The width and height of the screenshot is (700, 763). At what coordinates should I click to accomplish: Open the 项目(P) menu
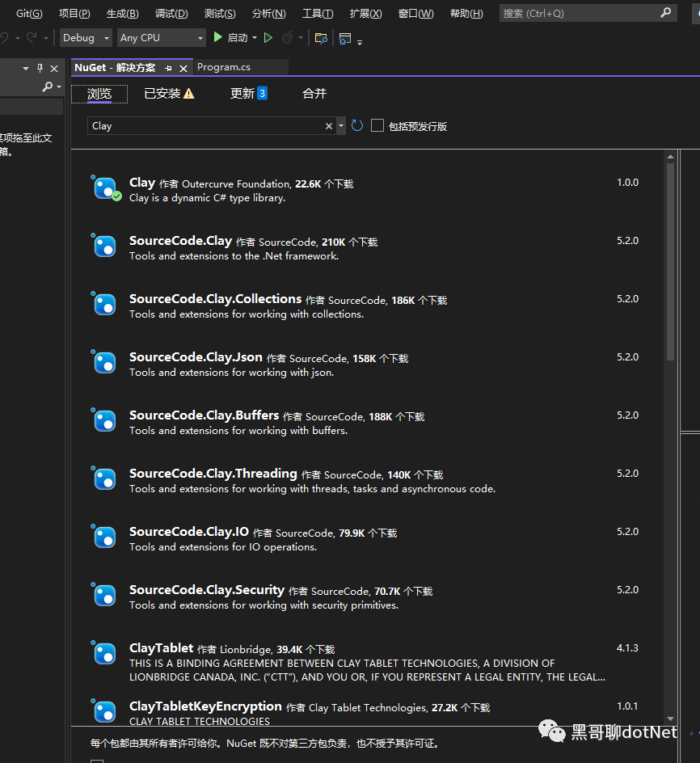coord(74,14)
